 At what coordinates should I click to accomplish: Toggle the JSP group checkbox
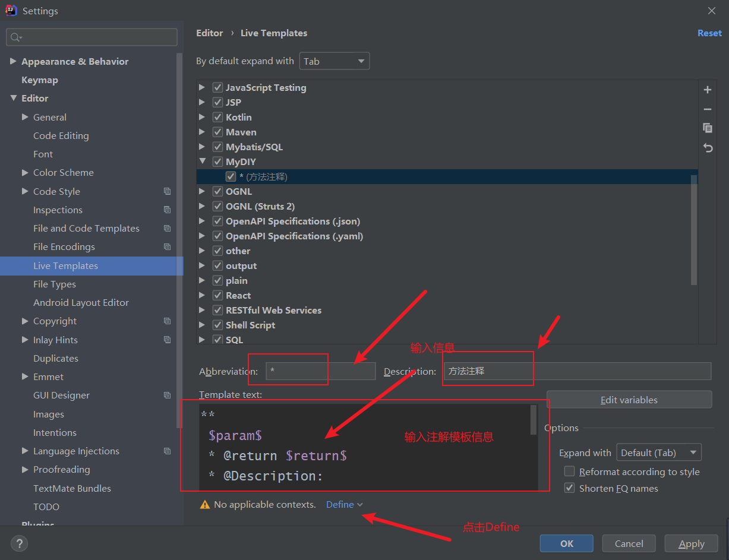click(x=217, y=102)
